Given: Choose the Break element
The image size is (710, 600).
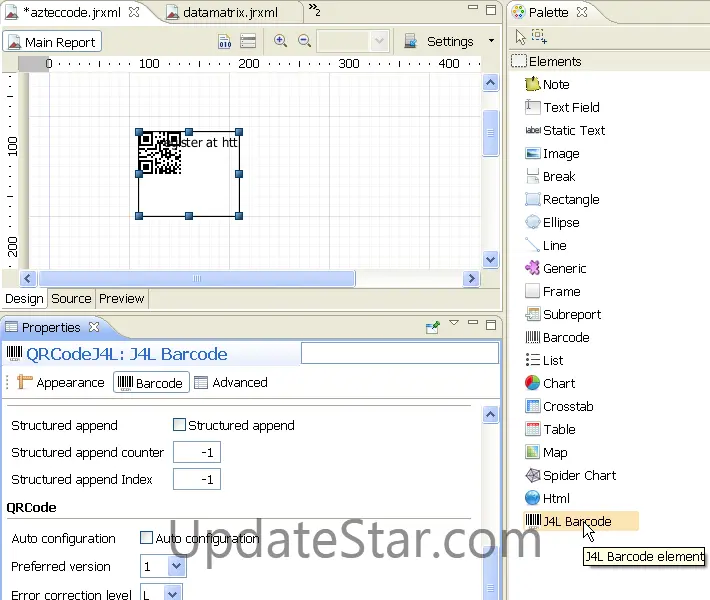Looking at the screenshot, I should 550,176.
